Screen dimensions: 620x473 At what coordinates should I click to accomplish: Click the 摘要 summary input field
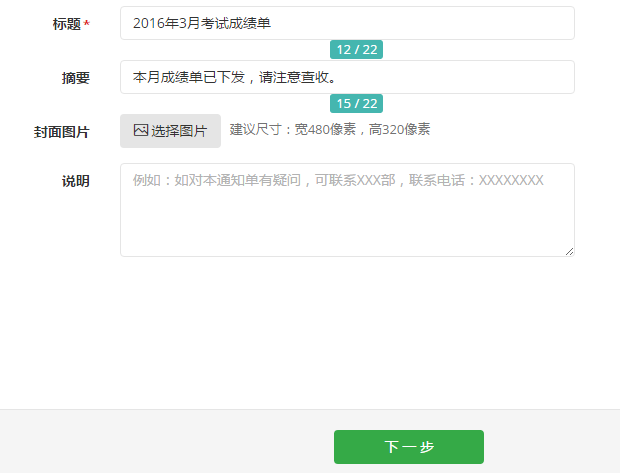pos(347,77)
